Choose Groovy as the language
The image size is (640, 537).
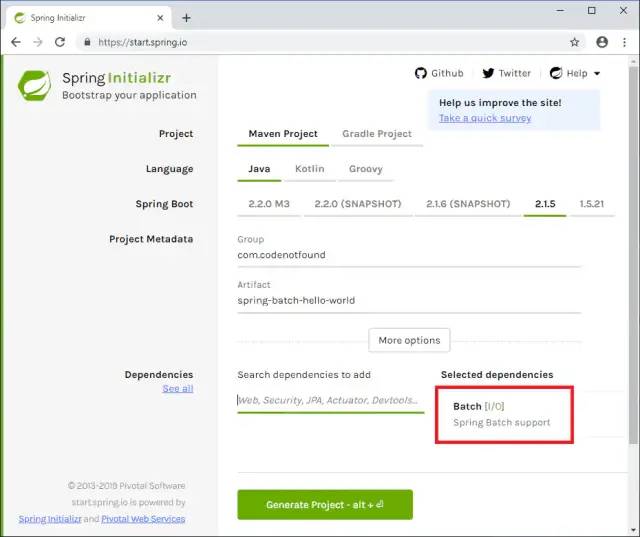366,169
